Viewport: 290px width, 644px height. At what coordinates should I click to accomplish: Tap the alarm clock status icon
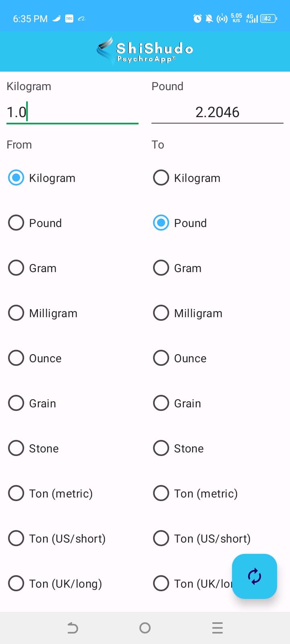tap(197, 19)
